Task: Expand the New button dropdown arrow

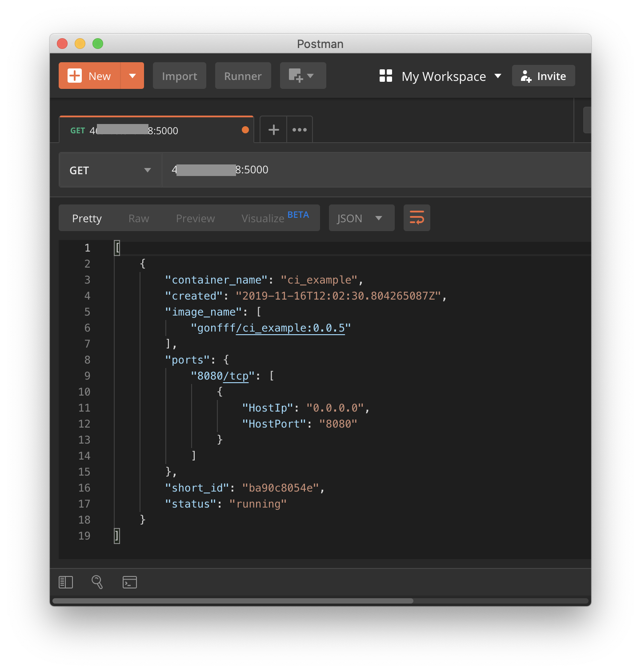Action: 132,76
